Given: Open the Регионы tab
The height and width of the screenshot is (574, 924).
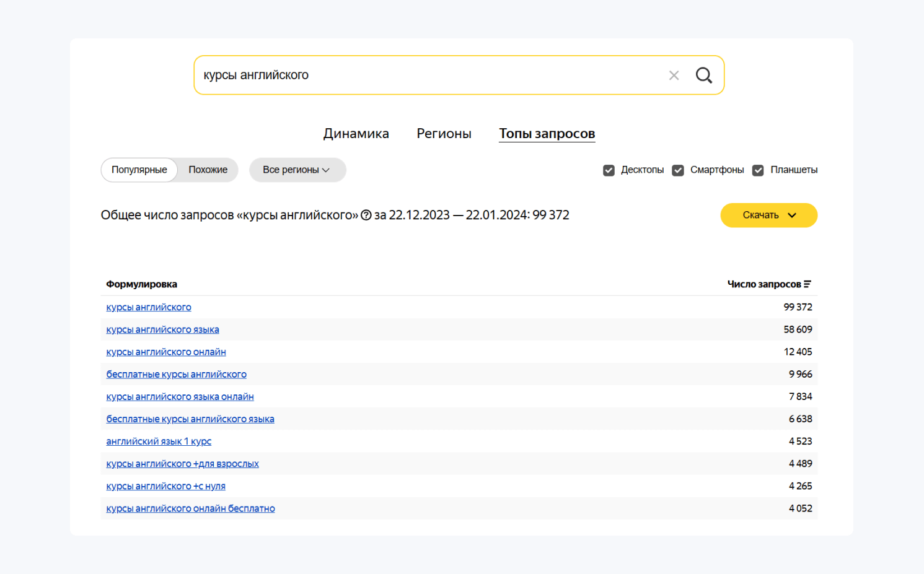Looking at the screenshot, I should [x=444, y=134].
